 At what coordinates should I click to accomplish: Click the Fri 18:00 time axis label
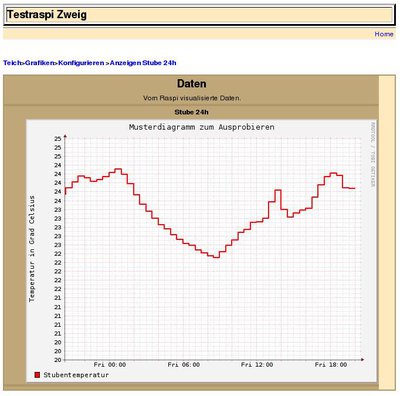click(x=331, y=365)
